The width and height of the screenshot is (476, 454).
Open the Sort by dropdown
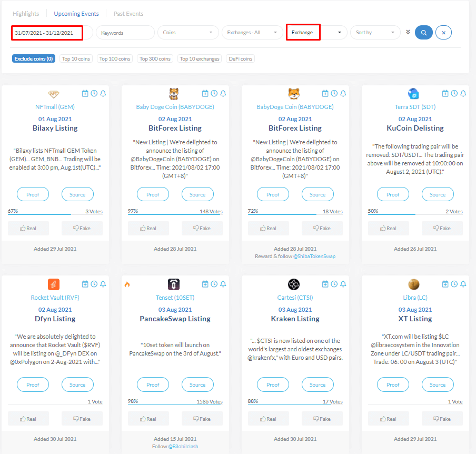pos(375,33)
